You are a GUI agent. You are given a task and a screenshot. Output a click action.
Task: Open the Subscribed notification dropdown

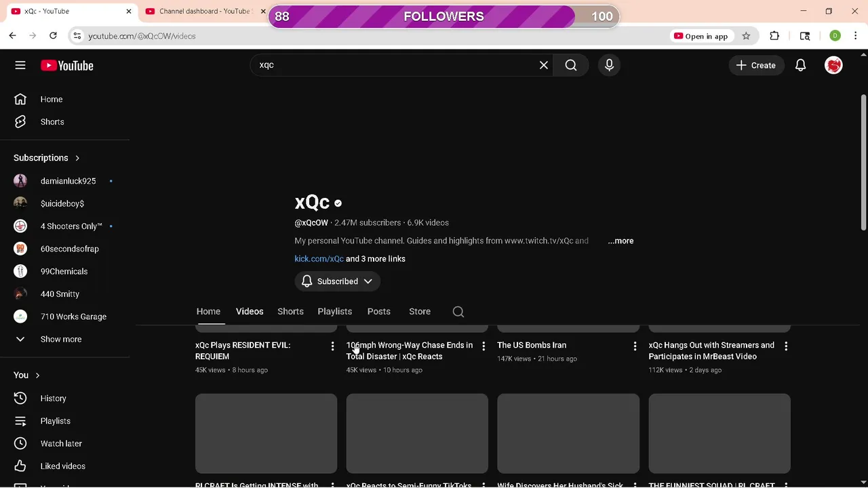click(337, 281)
